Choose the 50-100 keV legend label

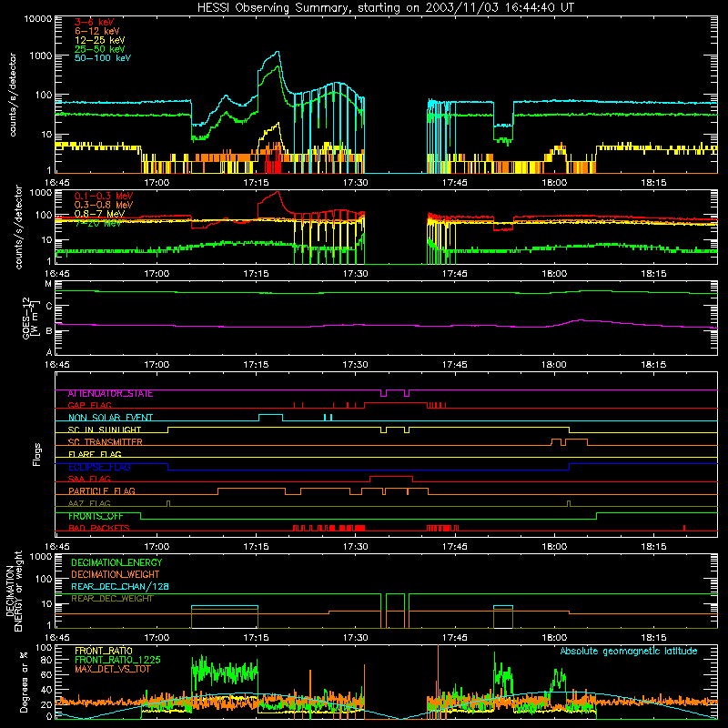pyautogui.click(x=103, y=57)
